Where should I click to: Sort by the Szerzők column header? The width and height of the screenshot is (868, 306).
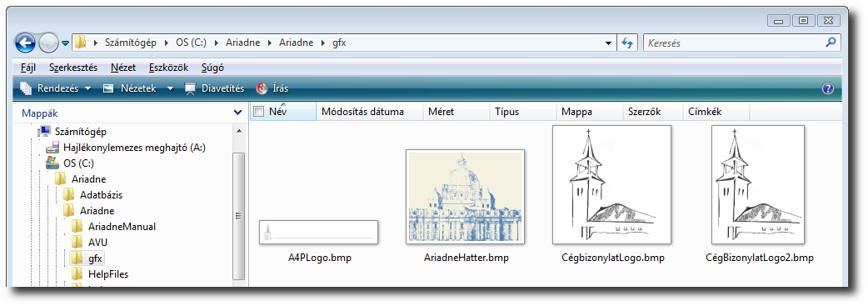652,112
